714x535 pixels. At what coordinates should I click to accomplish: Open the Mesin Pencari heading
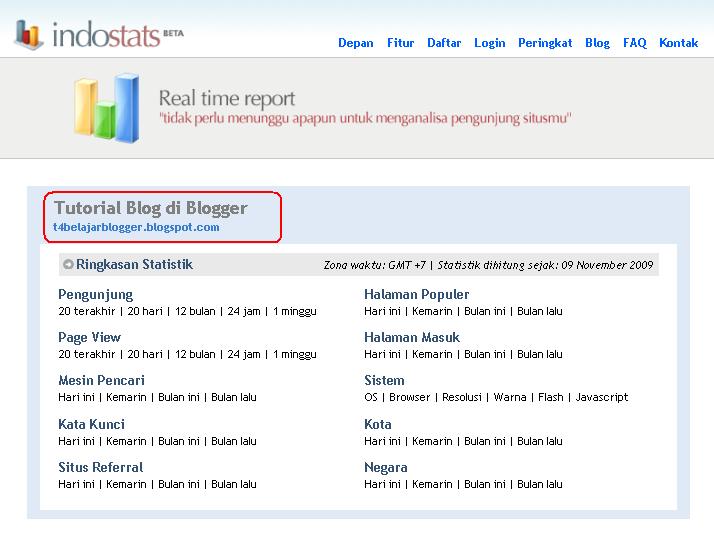(x=101, y=380)
